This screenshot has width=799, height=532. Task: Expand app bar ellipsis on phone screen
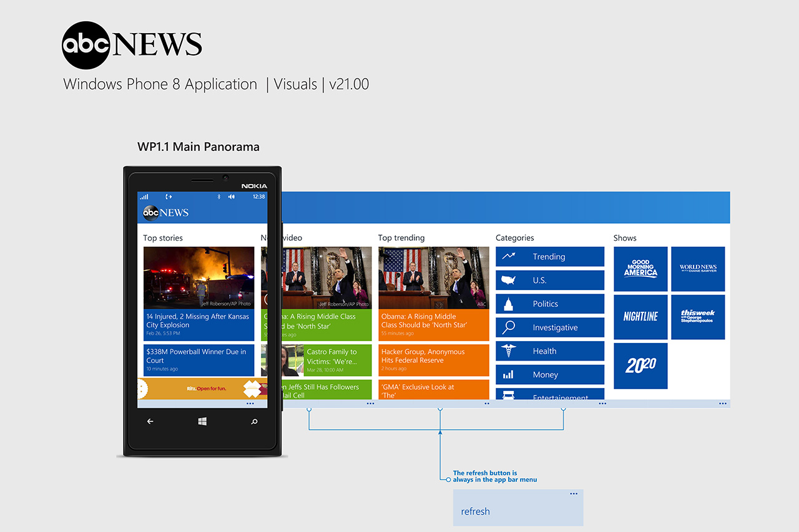250,404
